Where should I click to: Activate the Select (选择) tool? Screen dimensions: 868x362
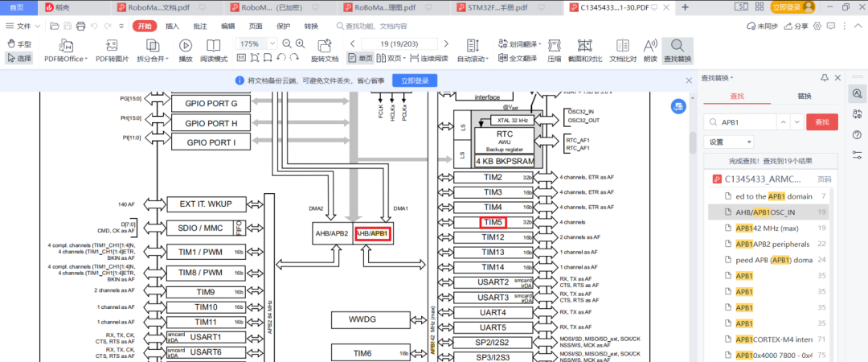[19, 58]
